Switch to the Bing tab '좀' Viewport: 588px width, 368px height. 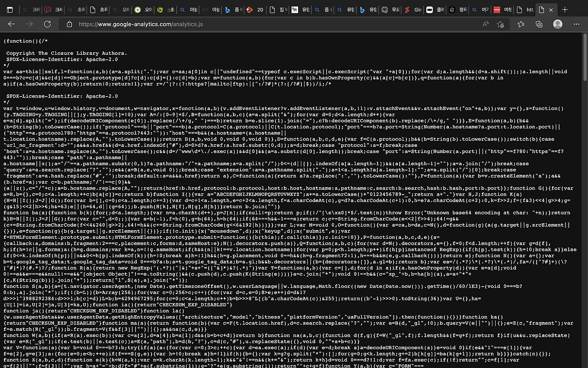tap(232, 10)
